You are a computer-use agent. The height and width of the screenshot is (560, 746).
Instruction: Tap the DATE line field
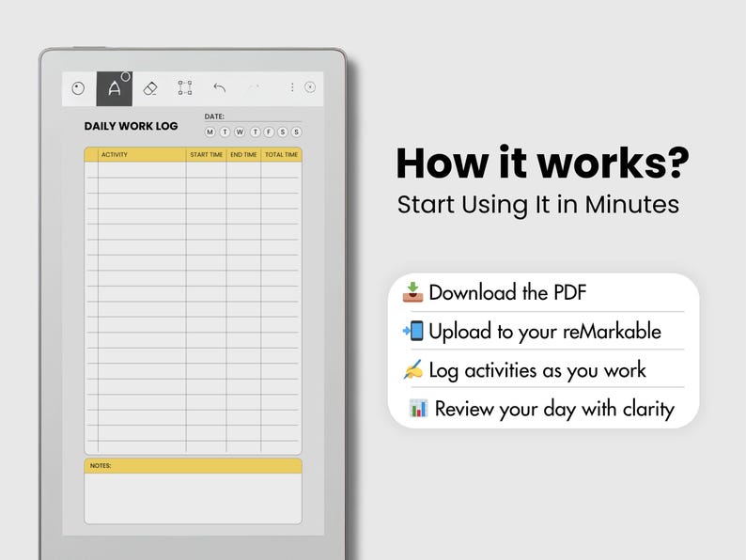click(x=253, y=117)
